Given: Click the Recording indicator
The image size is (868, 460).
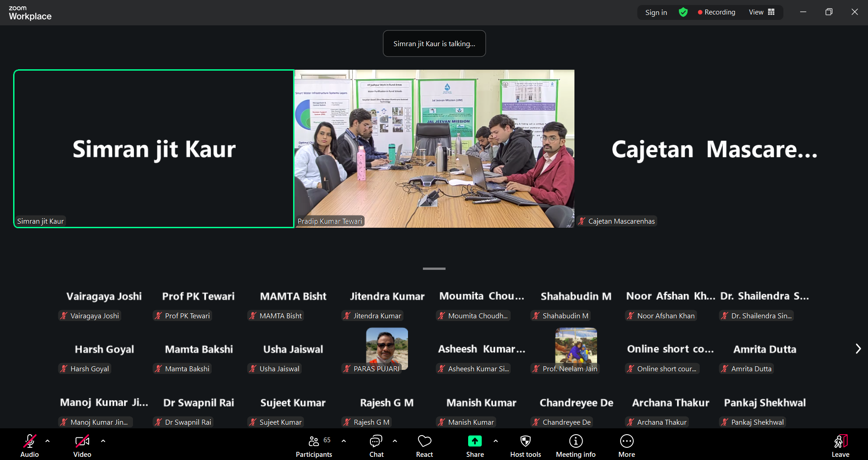Looking at the screenshot, I should 716,12.
